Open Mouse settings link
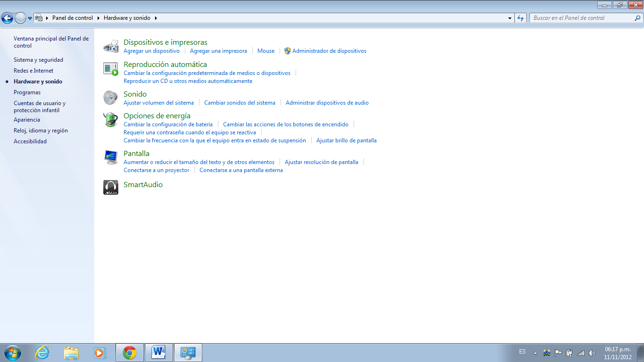This screenshot has height=362, width=644. (265, 50)
